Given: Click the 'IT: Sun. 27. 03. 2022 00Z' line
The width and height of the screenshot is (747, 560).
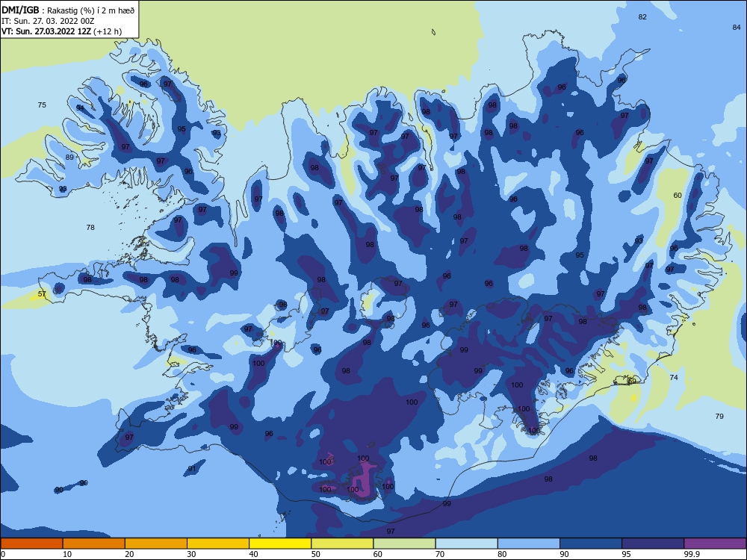Looking at the screenshot, I should click(x=48, y=21).
